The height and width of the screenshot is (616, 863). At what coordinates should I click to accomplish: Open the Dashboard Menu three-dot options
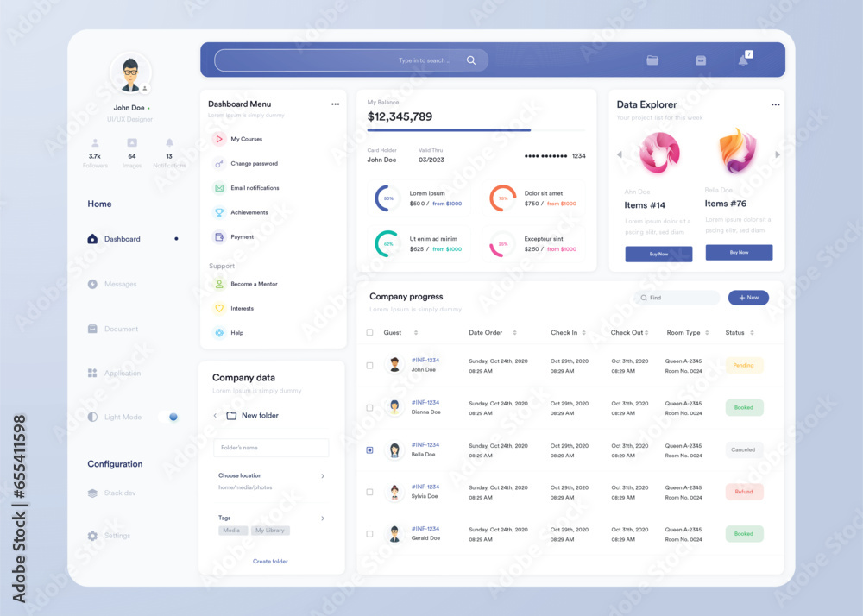335,104
